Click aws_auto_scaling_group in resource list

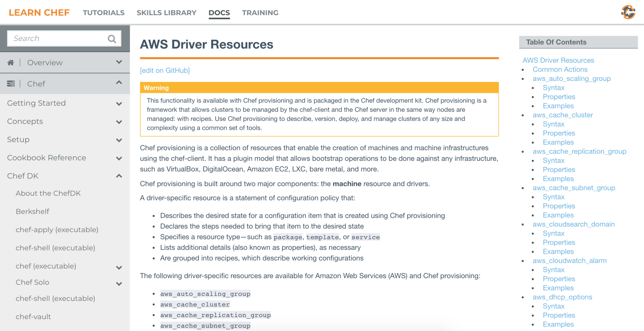click(x=205, y=294)
